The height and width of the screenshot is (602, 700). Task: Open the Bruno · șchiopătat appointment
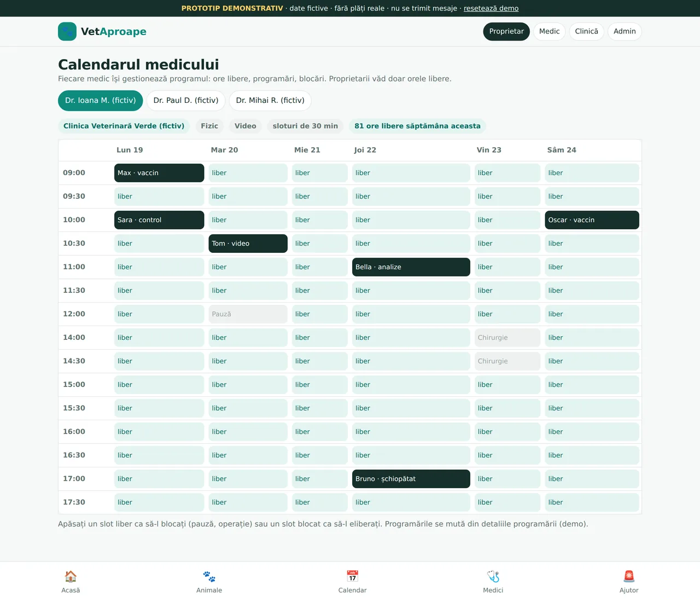[x=411, y=479]
